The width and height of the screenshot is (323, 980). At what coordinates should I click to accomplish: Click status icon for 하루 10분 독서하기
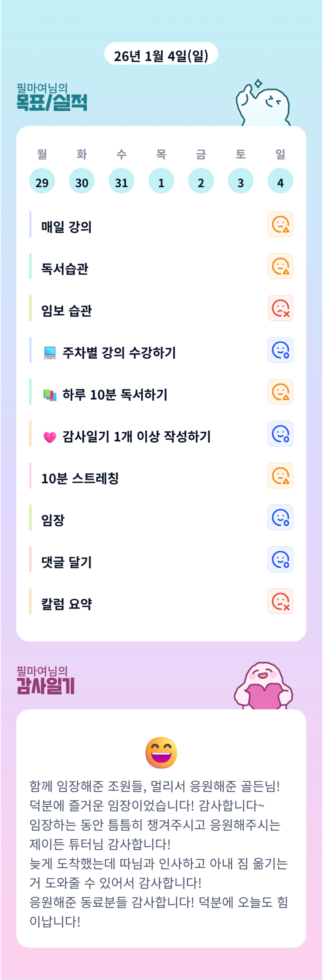click(x=280, y=392)
